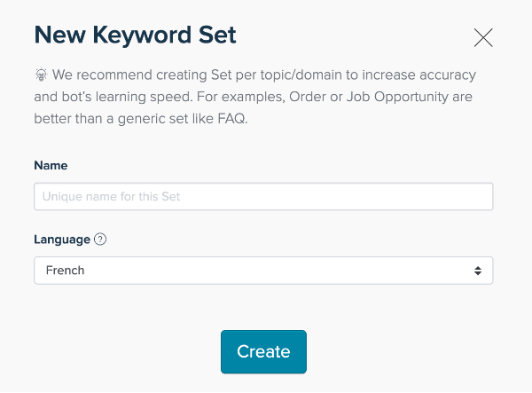Click the "Unique name for this Set" placeholder
The height and width of the screenshot is (393, 532).
pyautogui.click(x=112, y=196)
